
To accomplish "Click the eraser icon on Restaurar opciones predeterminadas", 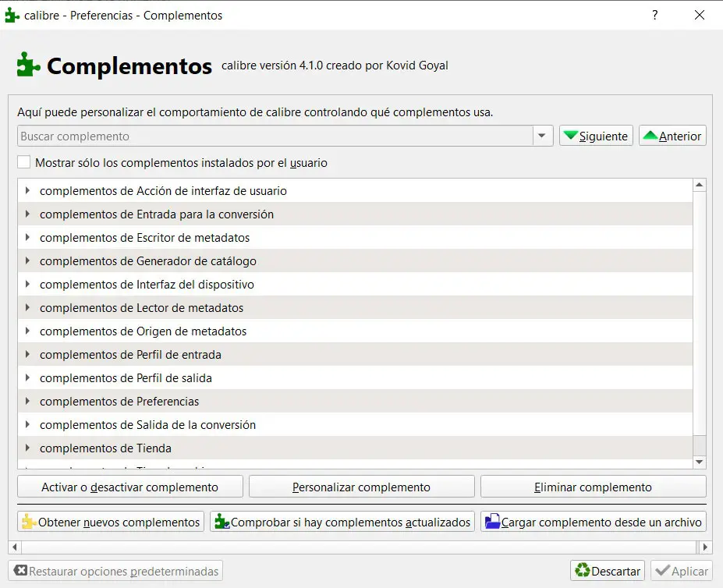I will tap(20, 571).
